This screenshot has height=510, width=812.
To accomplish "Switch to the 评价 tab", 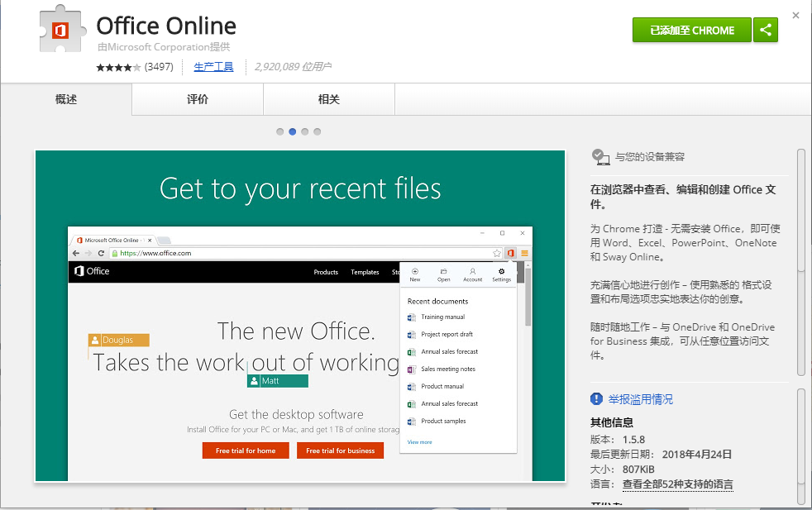I will (198, 99).
